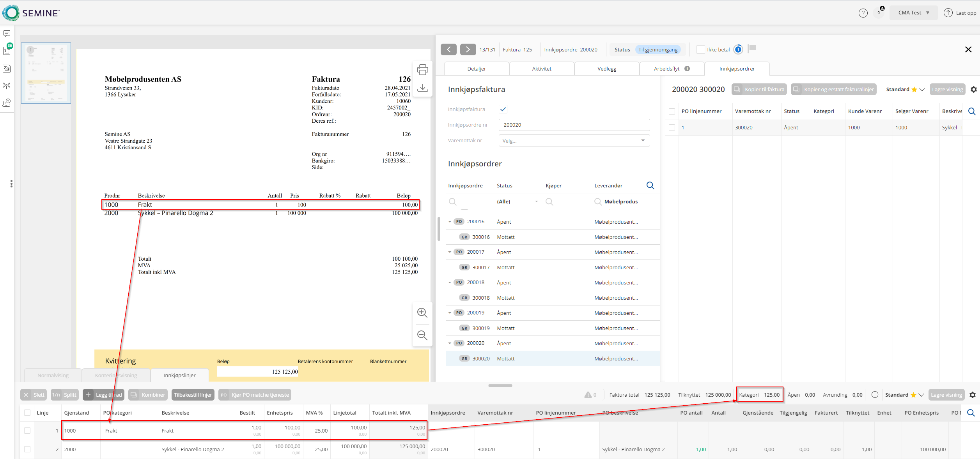Click the Innkjøpsordre nr input field
The height and width of the screenshot is (459, 980).
tap(574, 125)
